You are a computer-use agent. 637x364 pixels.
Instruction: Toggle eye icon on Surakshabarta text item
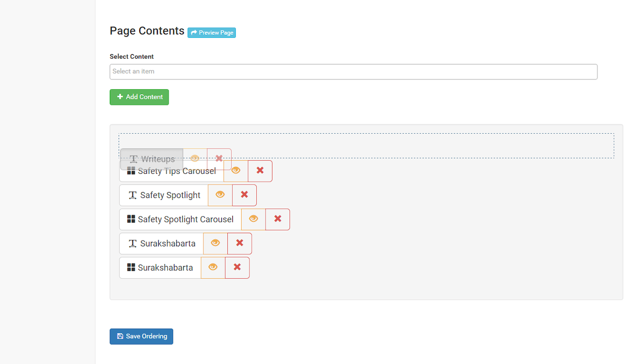click(215, 243)
